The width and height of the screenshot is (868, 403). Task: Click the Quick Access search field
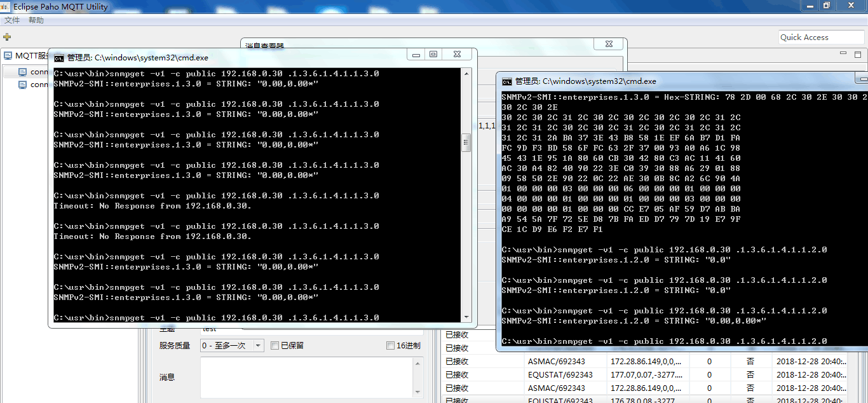click(x=820, y=37)
